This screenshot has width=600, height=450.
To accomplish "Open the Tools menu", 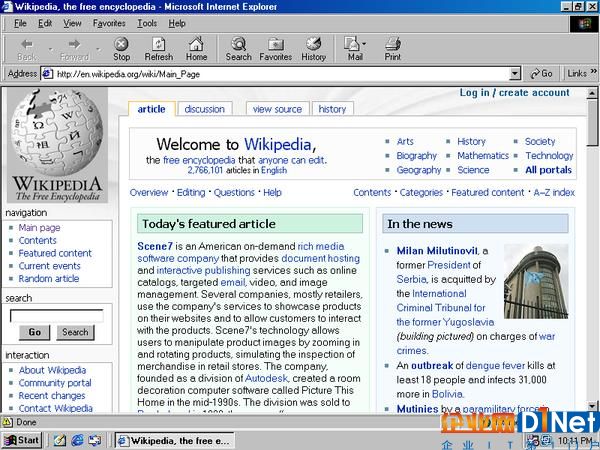I will pyautogui.click(x=147, y=23).
